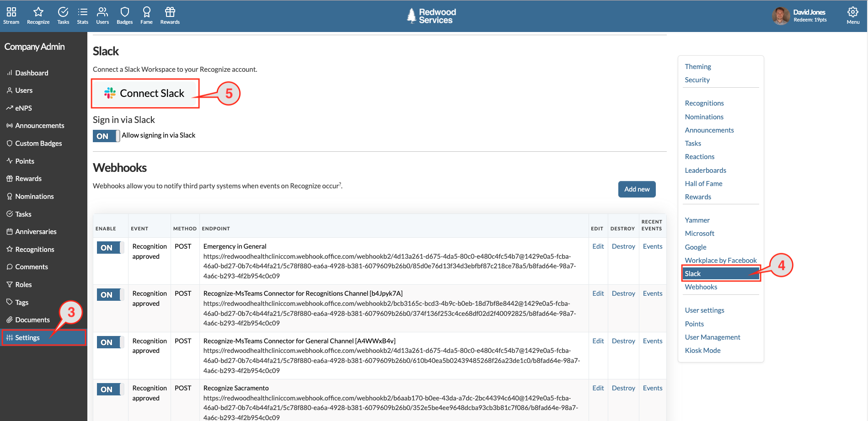Jump to Microsoft settings link
The image size is (868, 421).
point(699,234)
